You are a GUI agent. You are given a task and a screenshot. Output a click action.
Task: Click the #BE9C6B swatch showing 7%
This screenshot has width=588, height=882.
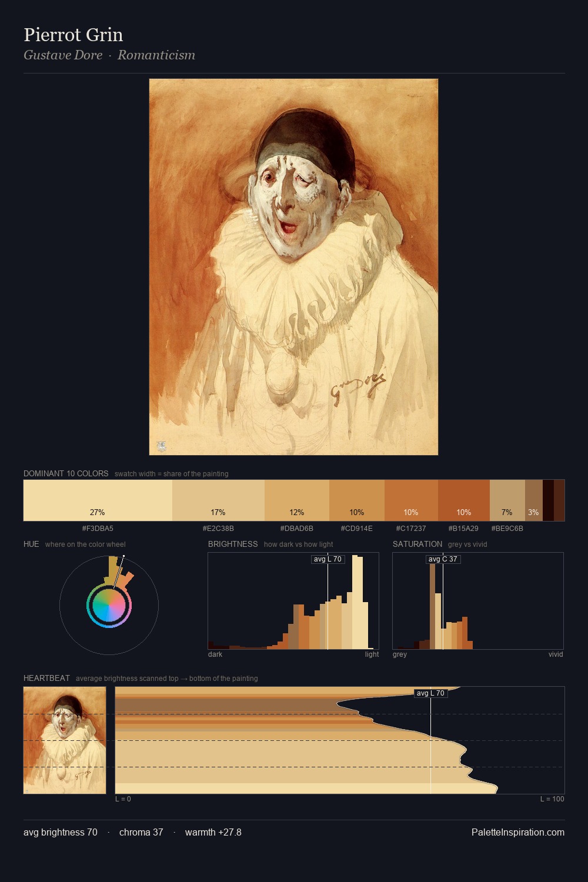tap(507, 500)
